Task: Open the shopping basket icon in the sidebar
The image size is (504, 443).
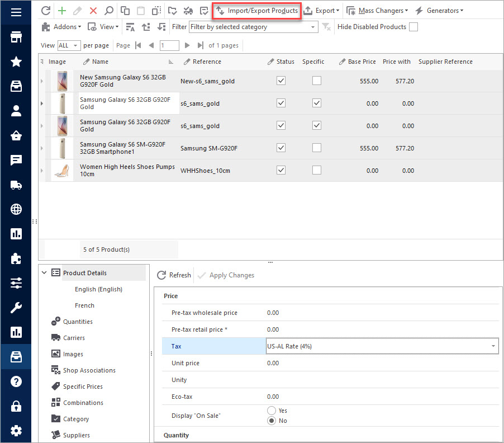Action: coord(16,135)
